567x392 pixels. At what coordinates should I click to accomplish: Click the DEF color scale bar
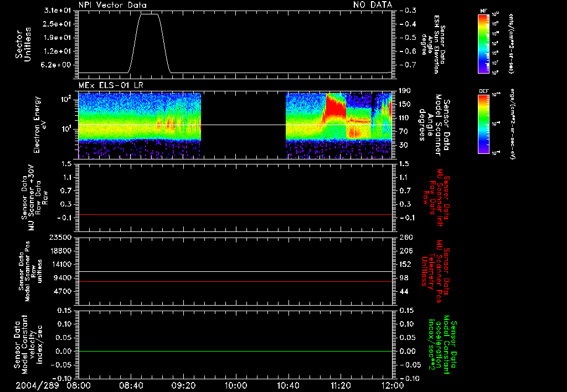(x=483, y=124)
